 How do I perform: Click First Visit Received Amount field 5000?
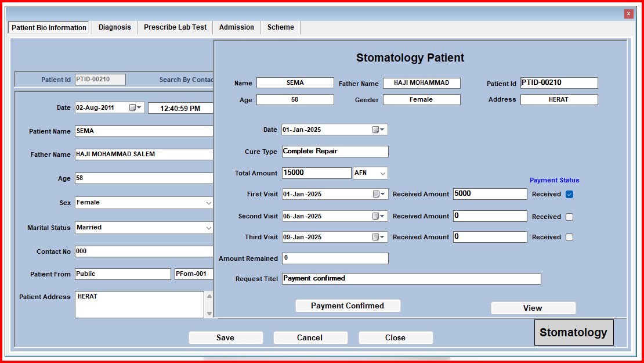pyautogui.click(x=490, y=194)
